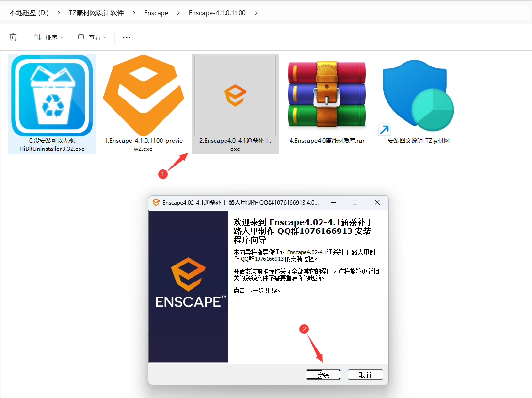Navigate to 本地磁盘 (D:) in the address bar
This screenshot has width=532, height=398.
(x=29, y=13)
